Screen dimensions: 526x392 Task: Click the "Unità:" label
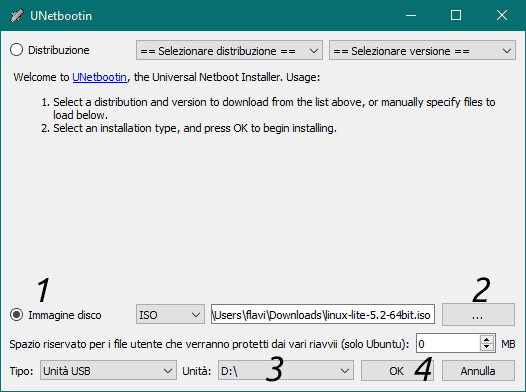197,371
